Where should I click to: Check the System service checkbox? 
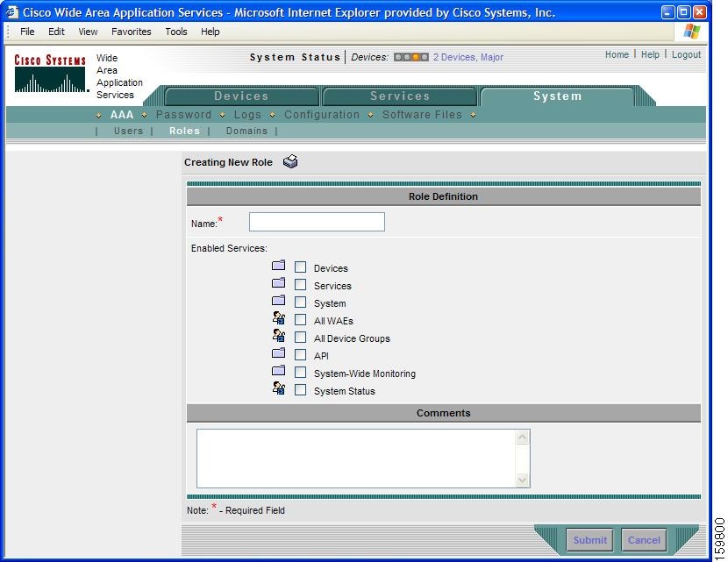click(300, 302)
